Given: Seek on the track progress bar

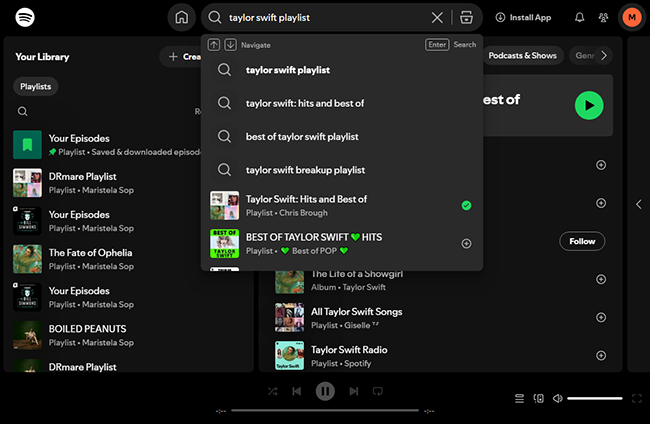Looking at the screenshot, I should tap(325, 411).
